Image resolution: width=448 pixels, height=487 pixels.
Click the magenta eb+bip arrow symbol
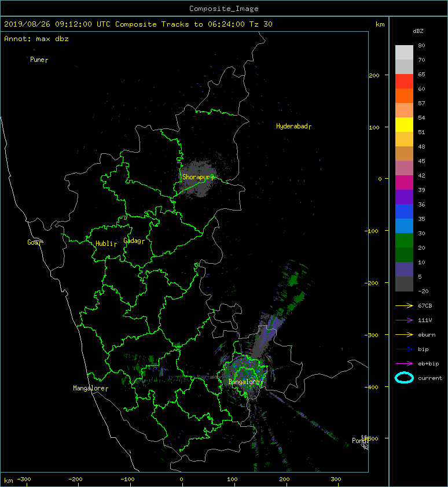click(404, 364)
